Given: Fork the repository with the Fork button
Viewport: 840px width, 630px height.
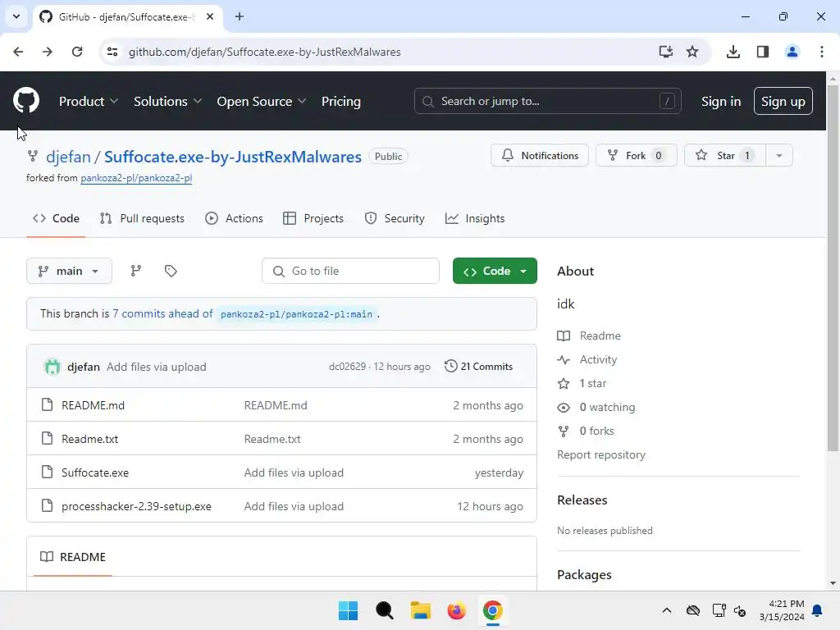Looking at the screenshot, I should coord(636,155).
